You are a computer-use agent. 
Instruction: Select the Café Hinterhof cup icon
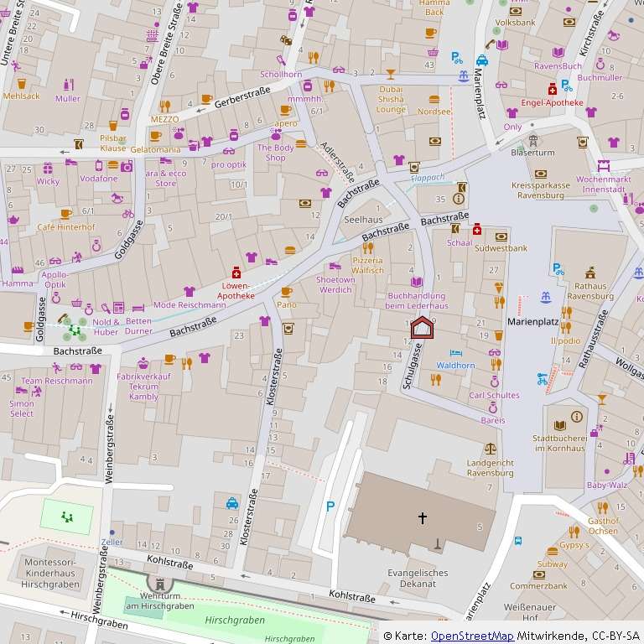click(x=66, y=214)
